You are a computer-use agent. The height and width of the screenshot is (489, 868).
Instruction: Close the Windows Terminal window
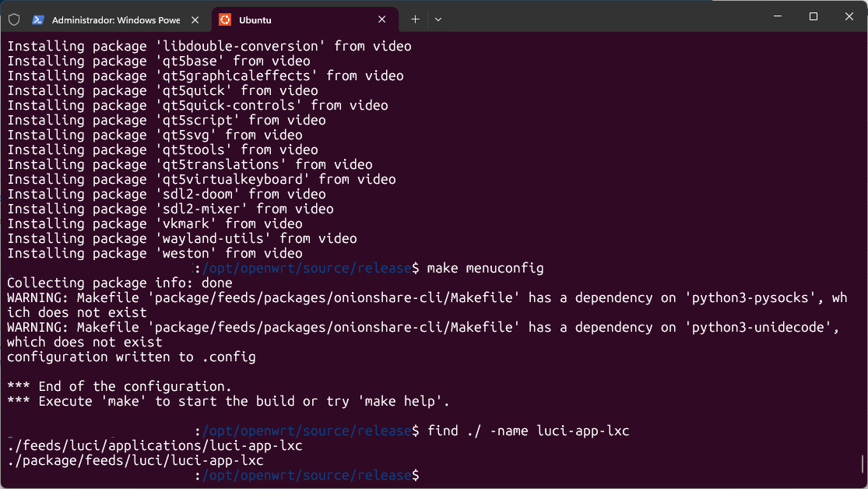(x=849, y=16)
